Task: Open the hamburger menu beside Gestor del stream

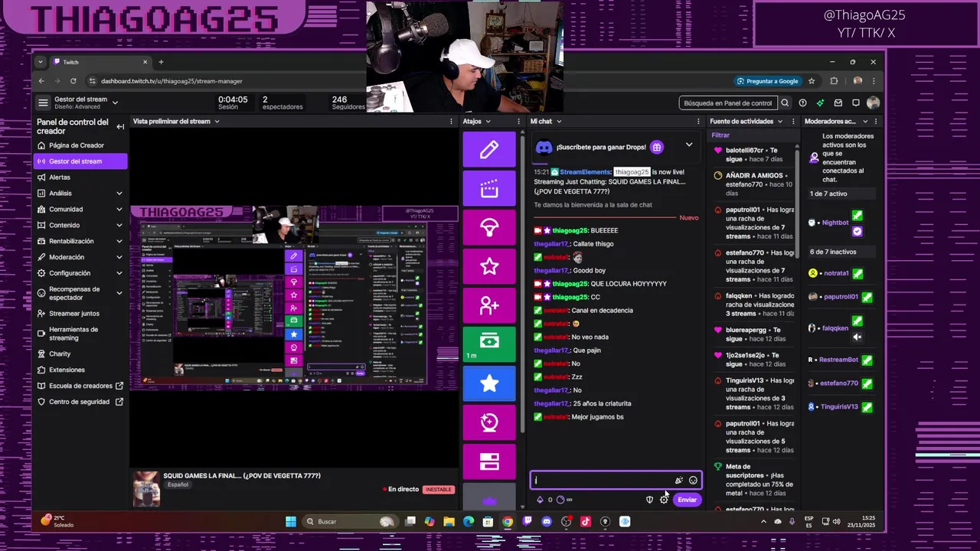Action: pos(43,103)
